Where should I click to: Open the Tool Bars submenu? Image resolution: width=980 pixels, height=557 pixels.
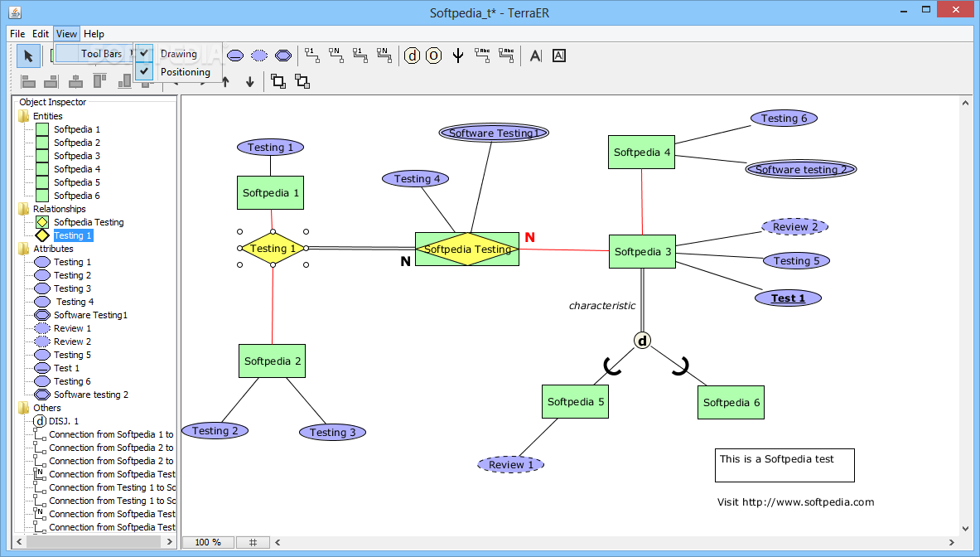click(95, 54)
